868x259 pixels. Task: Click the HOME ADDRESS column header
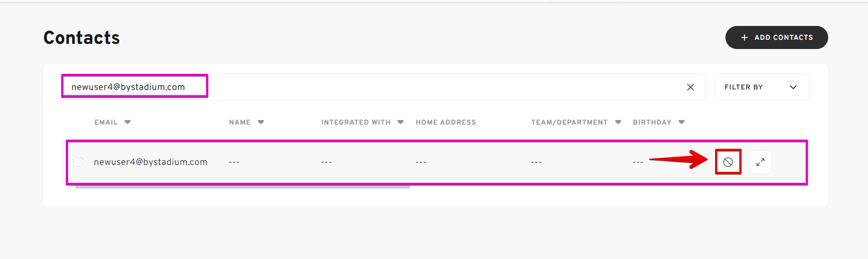(x=446, y=122)
